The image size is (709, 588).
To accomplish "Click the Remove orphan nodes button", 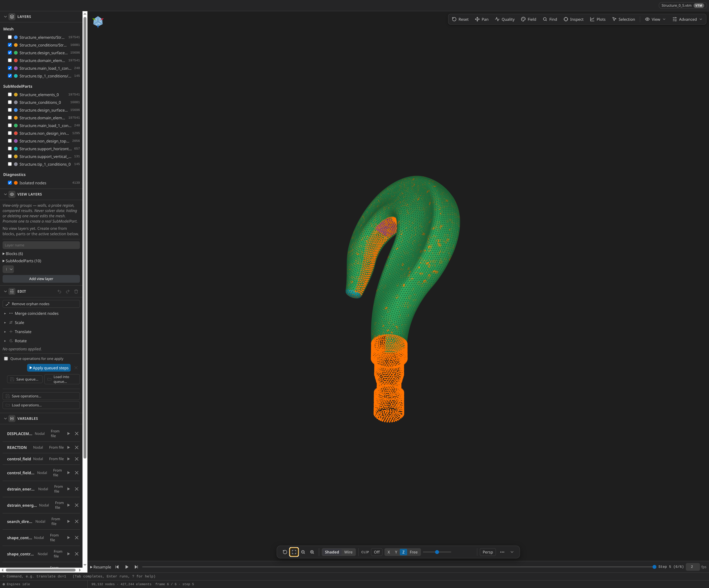I will 41,304.
